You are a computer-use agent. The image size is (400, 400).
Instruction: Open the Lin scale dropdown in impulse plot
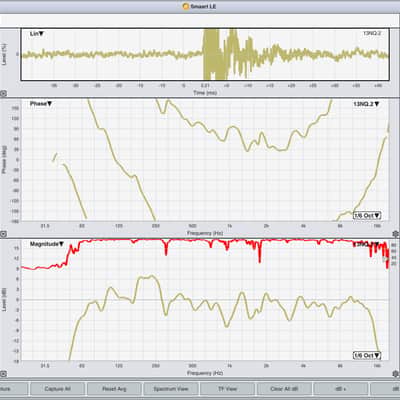tap(37, 34)
